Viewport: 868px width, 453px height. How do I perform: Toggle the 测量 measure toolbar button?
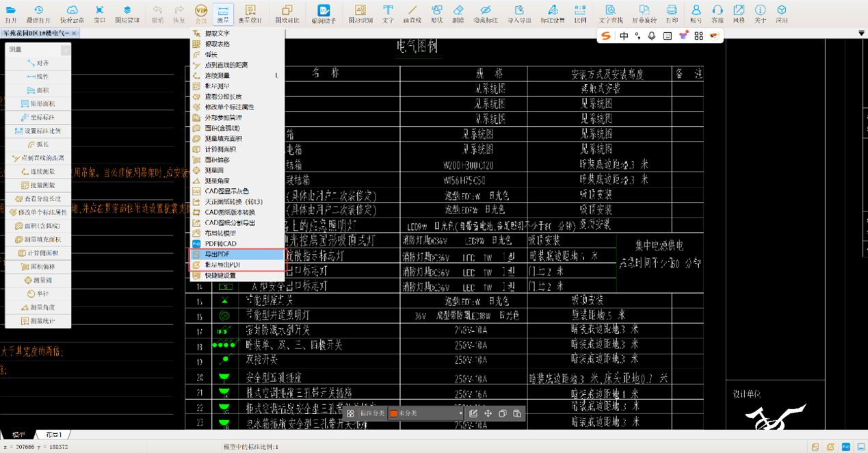(222, 12)
